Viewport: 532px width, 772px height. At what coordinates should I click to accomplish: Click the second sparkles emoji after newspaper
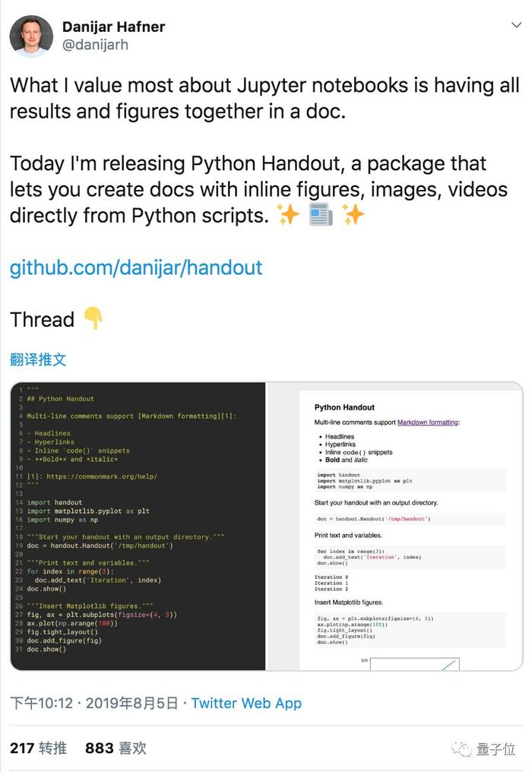[353, 215]
